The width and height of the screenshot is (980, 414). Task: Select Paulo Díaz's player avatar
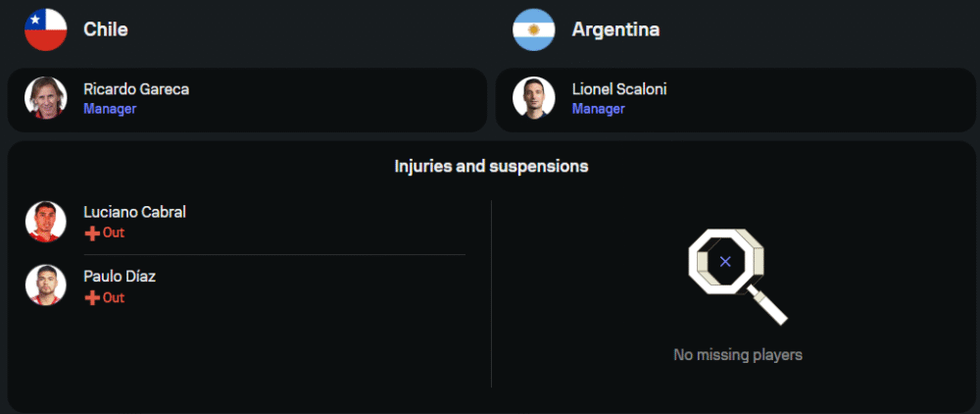pos(45,285)
